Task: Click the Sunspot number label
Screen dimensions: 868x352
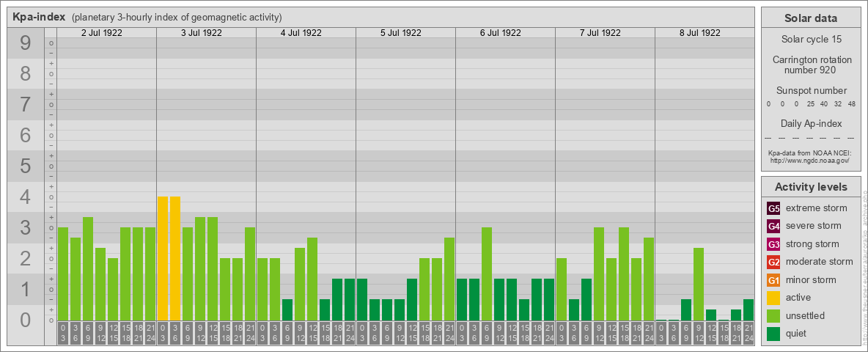Action: [811, 91]
